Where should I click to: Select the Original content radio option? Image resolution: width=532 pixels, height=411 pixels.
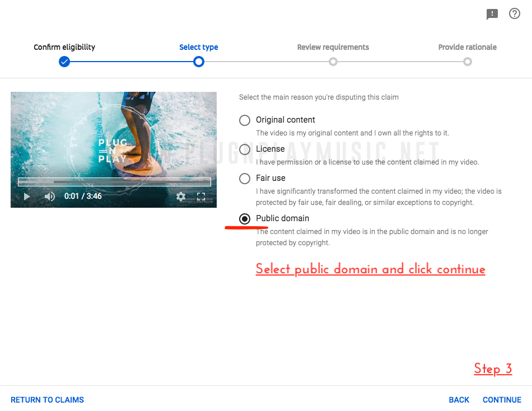(245, 120)
